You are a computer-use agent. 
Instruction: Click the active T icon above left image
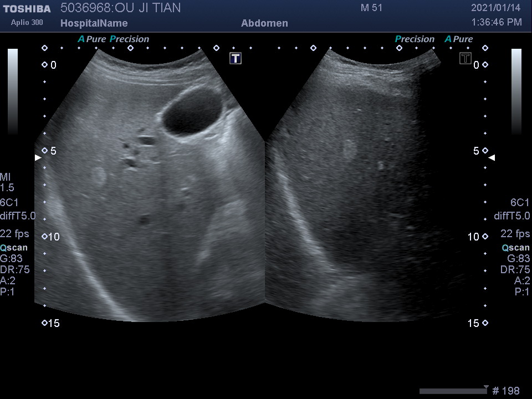click(236, 58)
